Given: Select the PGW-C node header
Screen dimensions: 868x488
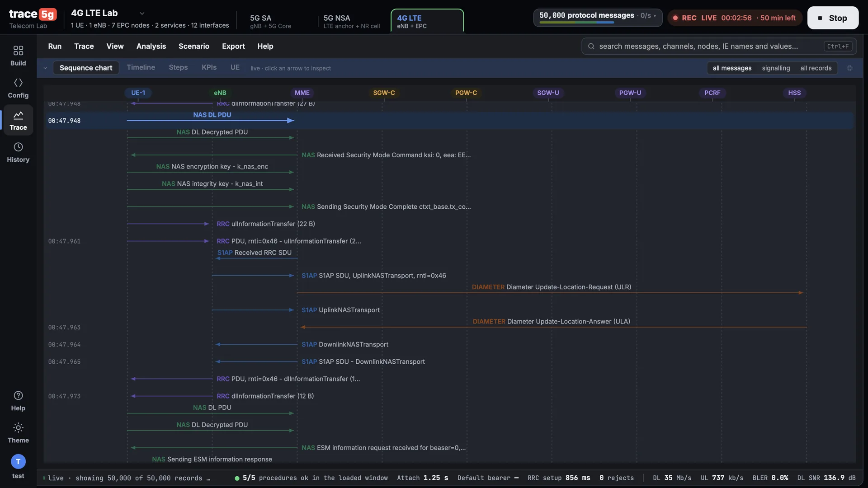Looking at the screenshot, I should click(x=466, y=93).
